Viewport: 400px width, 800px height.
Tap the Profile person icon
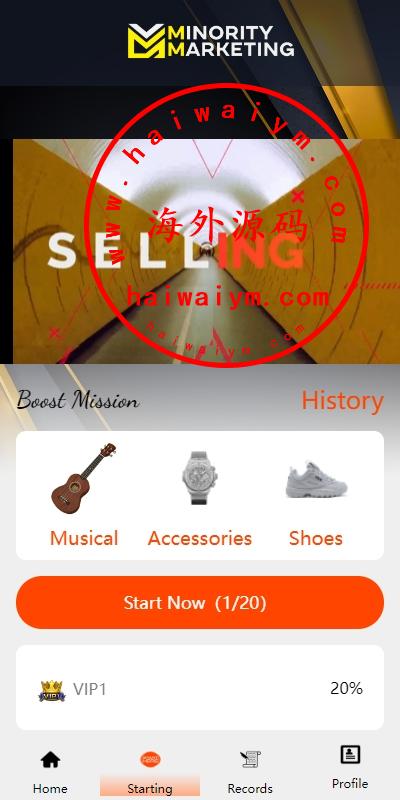pyautogui.click(x=350, y=754)
